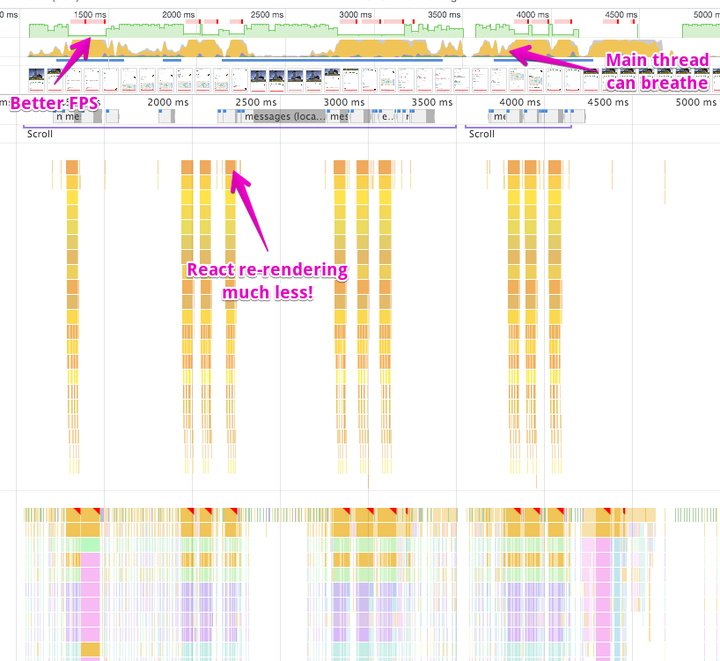
Task: Click '3000 ms' on the overview strip ruler
Action: [355, 15]
